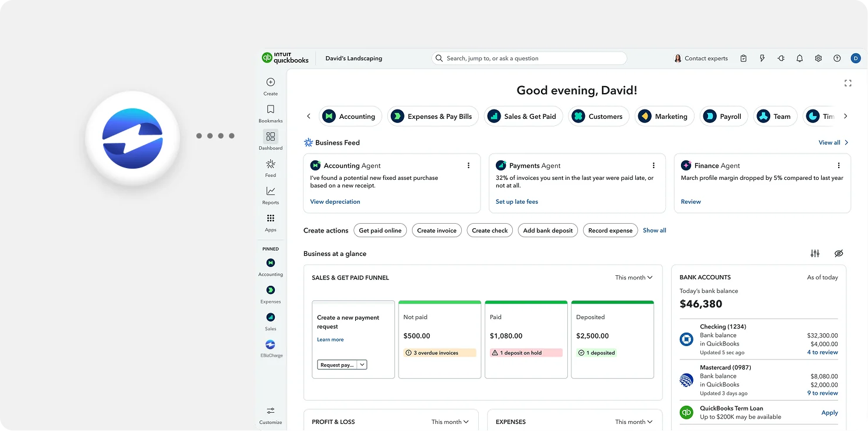Select the Accounting category pill
Screen dimensions: 868x431
tap(350, 117)
